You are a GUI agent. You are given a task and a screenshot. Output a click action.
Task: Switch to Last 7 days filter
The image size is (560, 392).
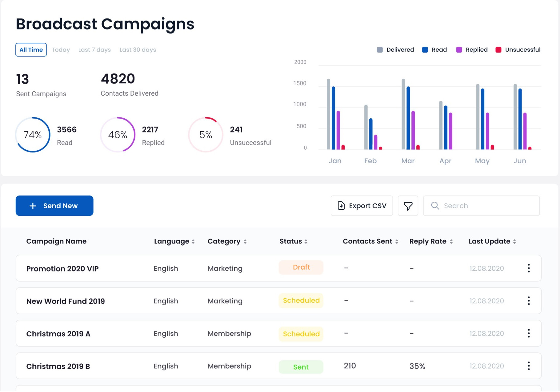[x=94, y=50]
